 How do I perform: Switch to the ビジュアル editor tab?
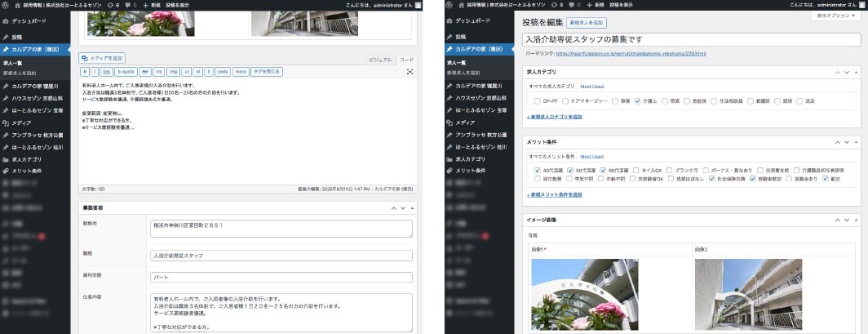point(380,60)
